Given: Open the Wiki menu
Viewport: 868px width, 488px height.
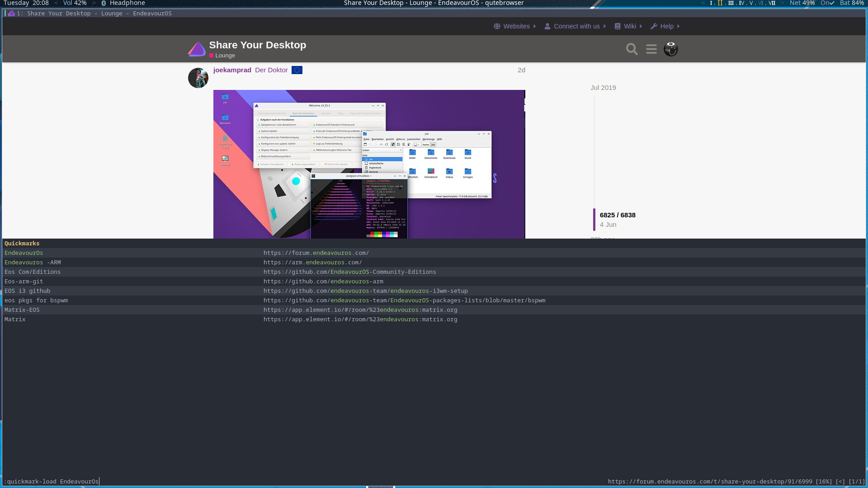Looking at the screenshot, I should pyautogui.click(x=630, y=26).
